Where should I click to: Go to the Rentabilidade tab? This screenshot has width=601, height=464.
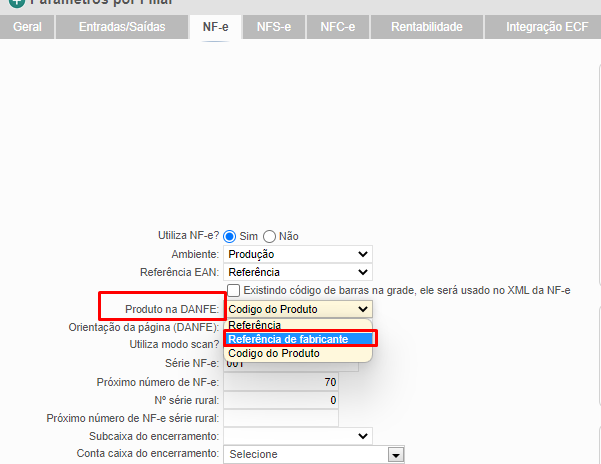[427, 27]
